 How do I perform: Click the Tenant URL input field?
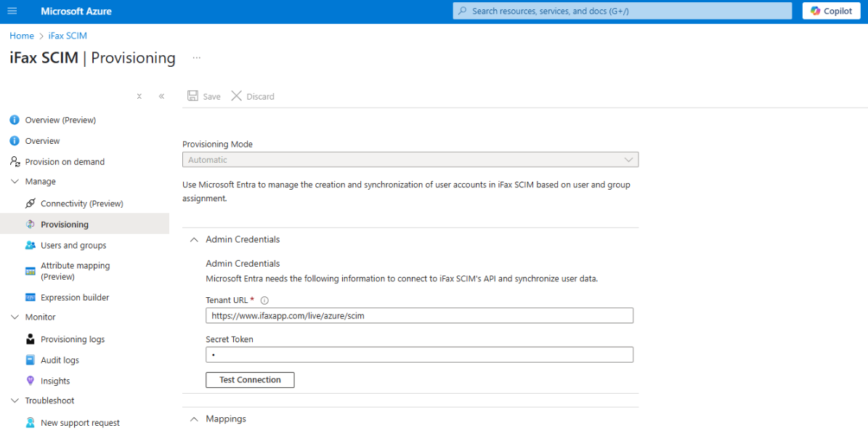tap(419, 315)
